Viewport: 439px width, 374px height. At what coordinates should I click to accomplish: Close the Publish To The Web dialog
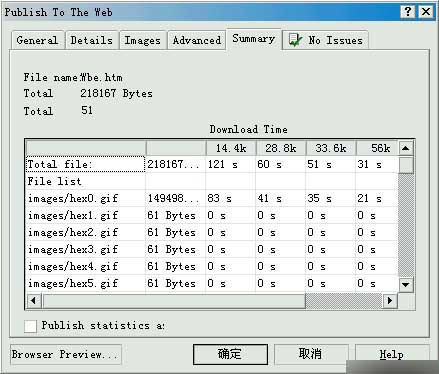click(x=426, y=12)
